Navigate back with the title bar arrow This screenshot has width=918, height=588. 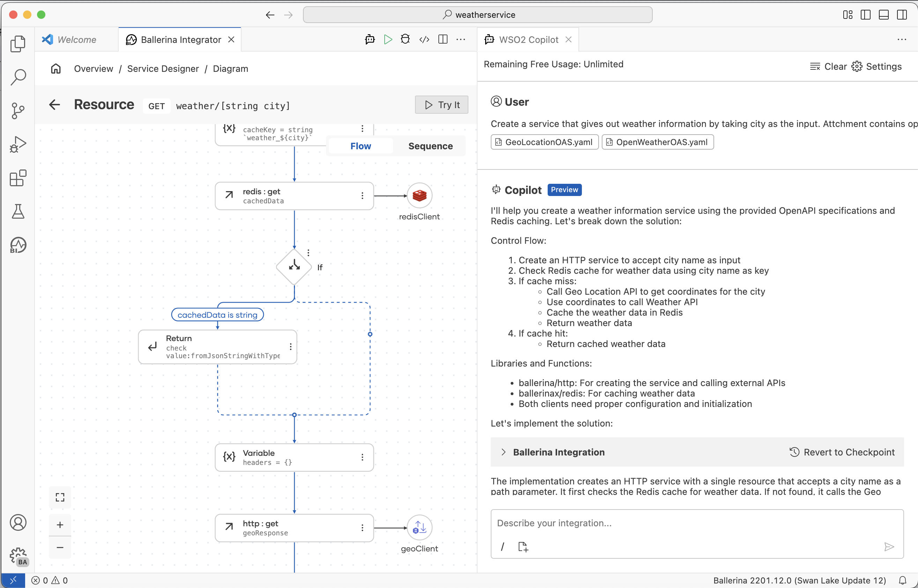(270, 15)
